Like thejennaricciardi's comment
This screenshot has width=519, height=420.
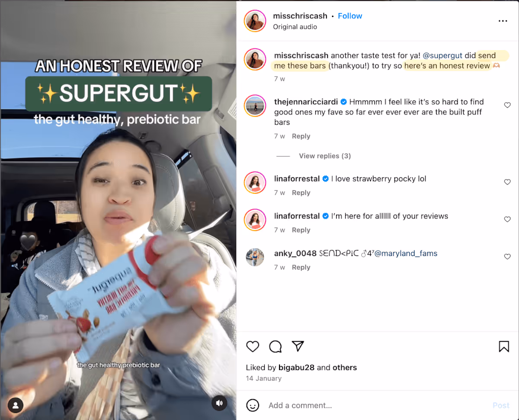pos(507,105)
